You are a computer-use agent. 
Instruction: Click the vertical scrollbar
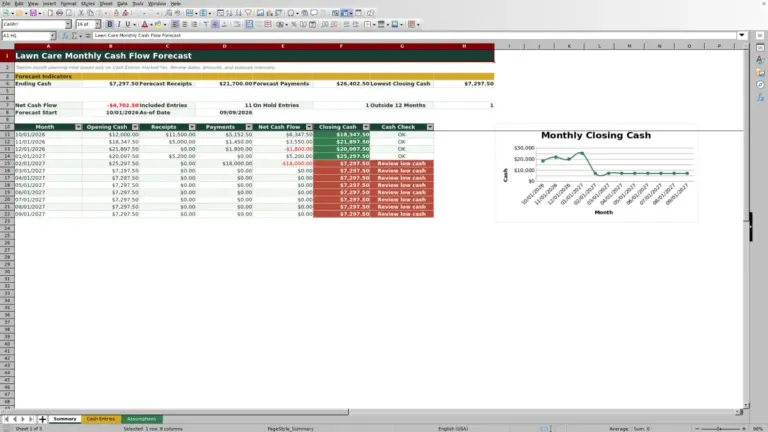coord(746,225)
